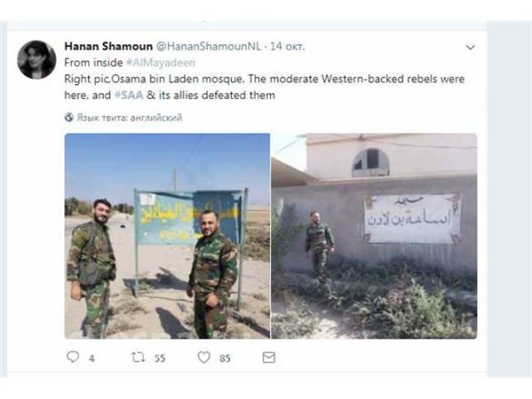532x399 pixels.
Task: Click the retweet count 55
Action: (160, 358)
